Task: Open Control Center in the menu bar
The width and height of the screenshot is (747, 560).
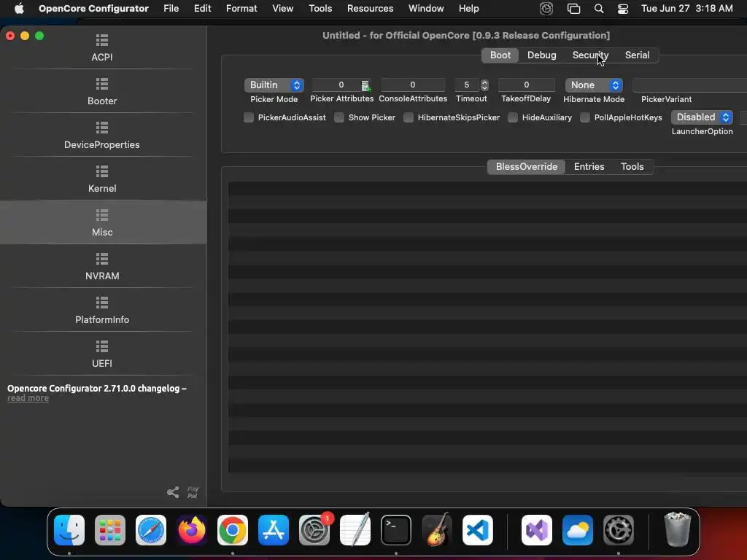Action: pyautogui.click(x=623, y=9)
